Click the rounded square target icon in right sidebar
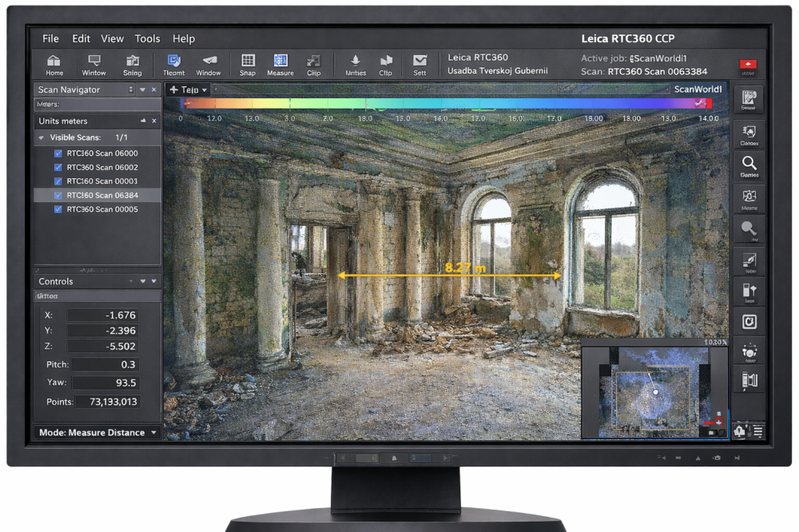 pyautogui.click(x=749, y=321)
